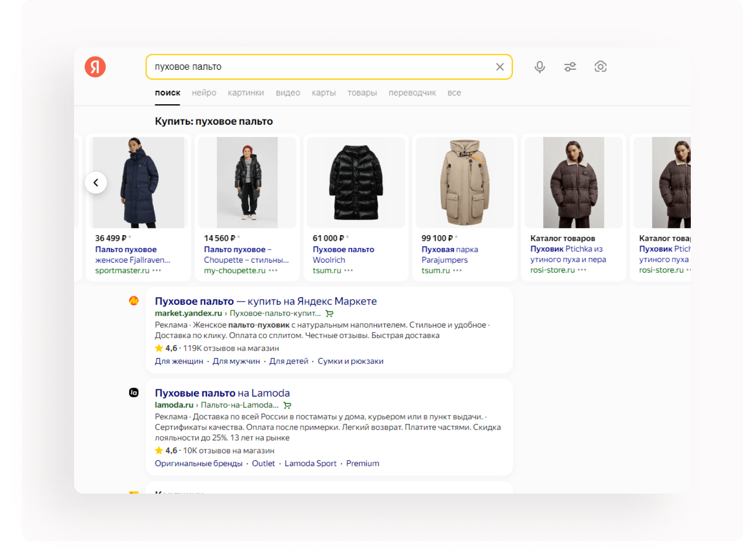The image size is (743, 560).
Task: Click the 14 560 ₽ price
Action: pos(220,239)
